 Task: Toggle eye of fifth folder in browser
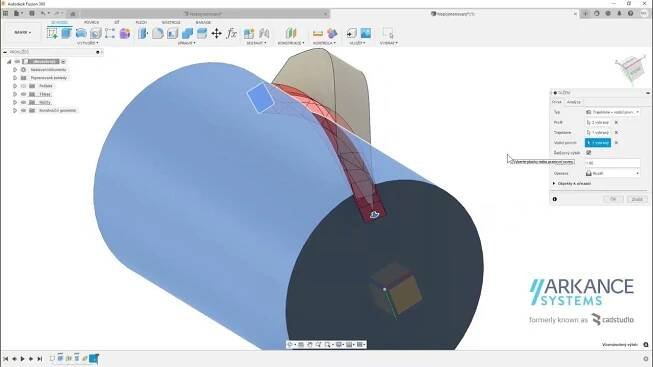pos(23,102)
